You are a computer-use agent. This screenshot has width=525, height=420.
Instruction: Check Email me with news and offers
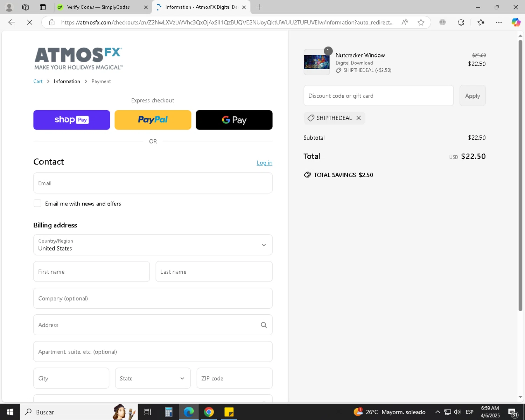(x=37, y=203)
